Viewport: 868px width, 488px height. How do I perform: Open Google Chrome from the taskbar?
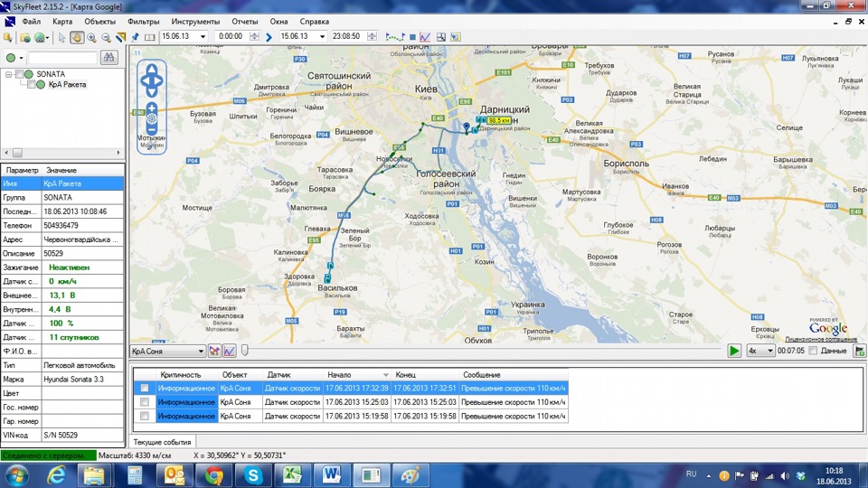[213, 475]
